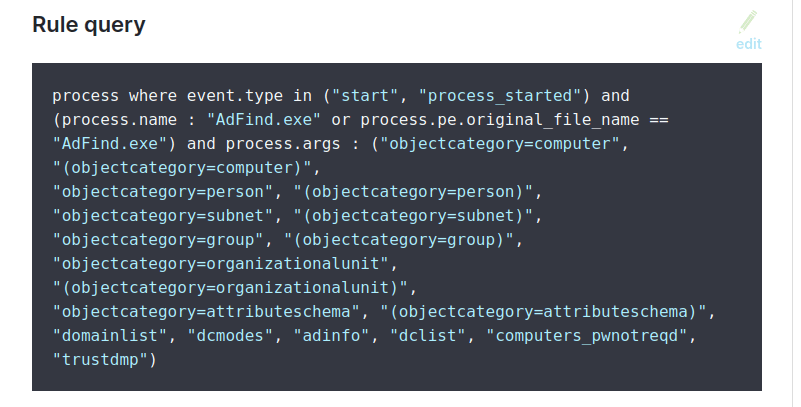Click the "computers_pwnotreqd" argument
801x407 pixels.
pyautogui.click(x=585, y=333)
